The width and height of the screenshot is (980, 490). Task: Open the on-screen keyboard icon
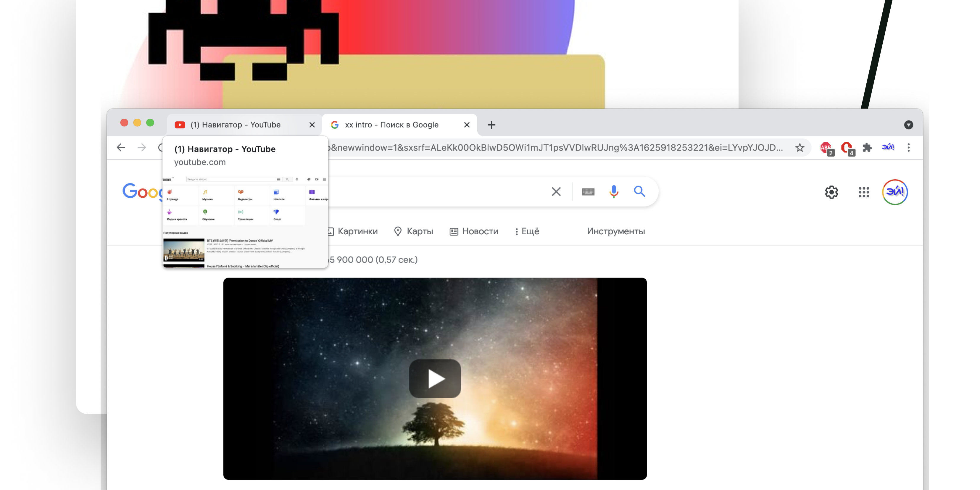coord(588,191)
